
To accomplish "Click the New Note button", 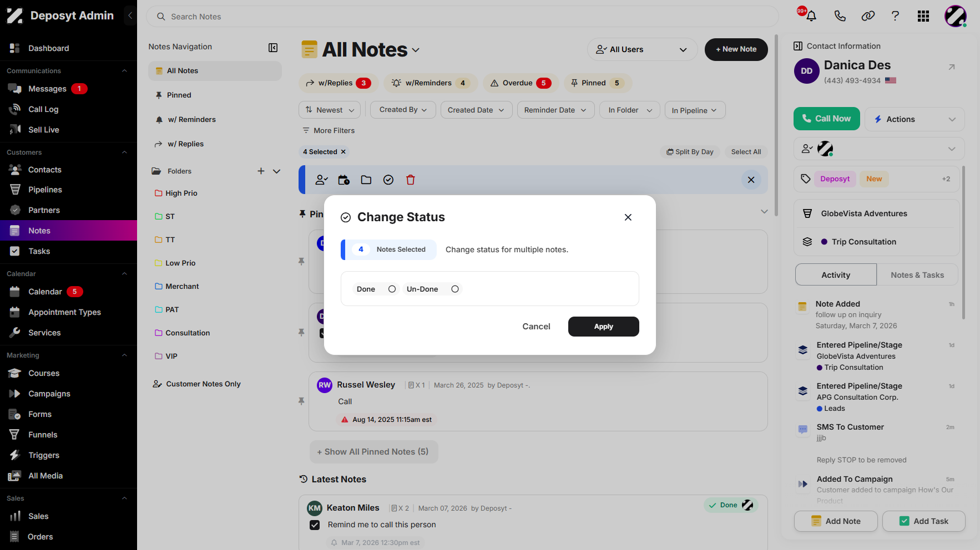I will pyautogui.click(x=736, y=49).
